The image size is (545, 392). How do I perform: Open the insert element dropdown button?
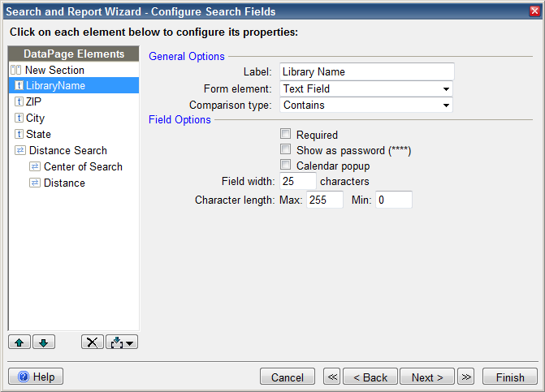pos(122,342)
